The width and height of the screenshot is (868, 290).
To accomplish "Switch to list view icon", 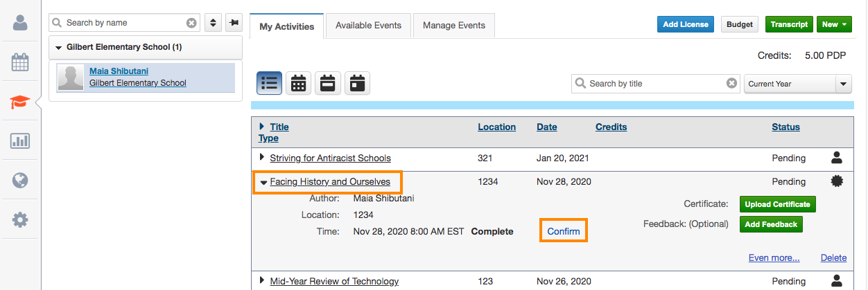I will click(269, 83).
